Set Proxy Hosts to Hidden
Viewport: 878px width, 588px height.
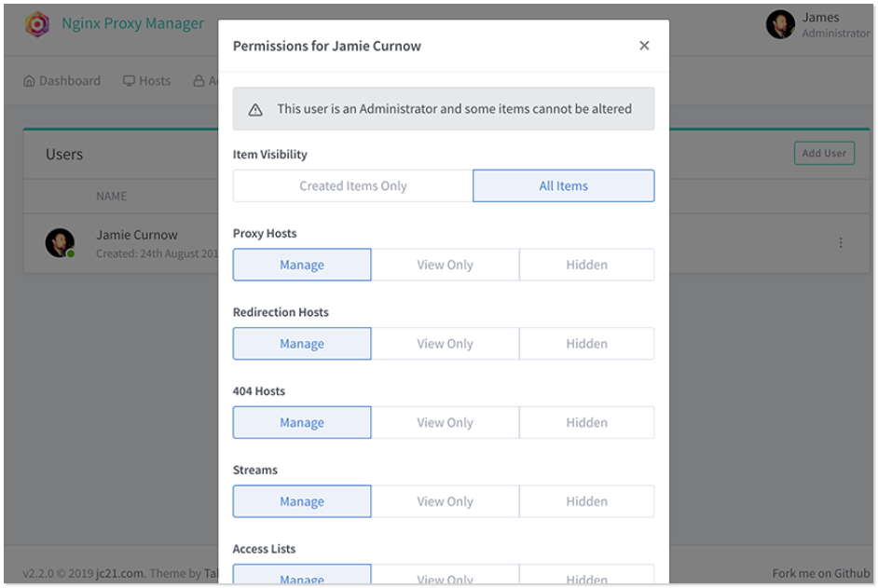[586, 265]
